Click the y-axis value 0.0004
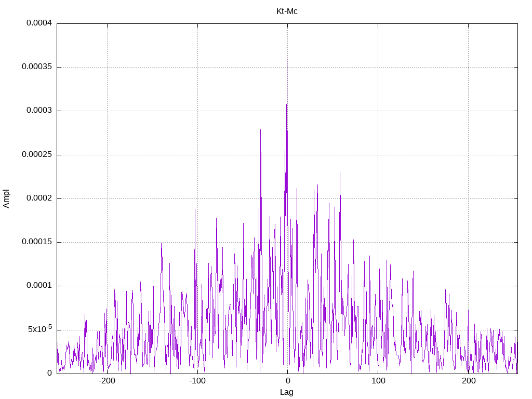 39,23
